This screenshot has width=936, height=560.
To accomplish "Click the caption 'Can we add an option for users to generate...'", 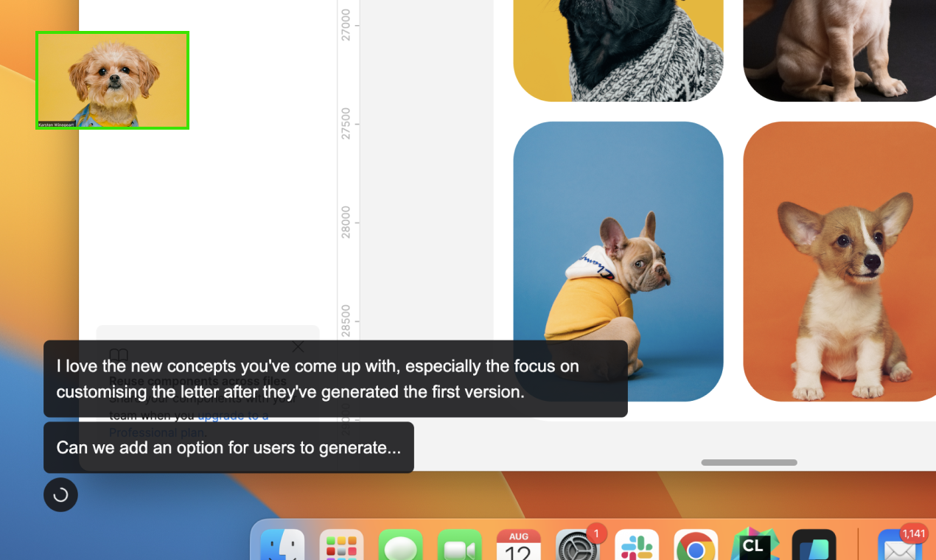I will (228, 447).
